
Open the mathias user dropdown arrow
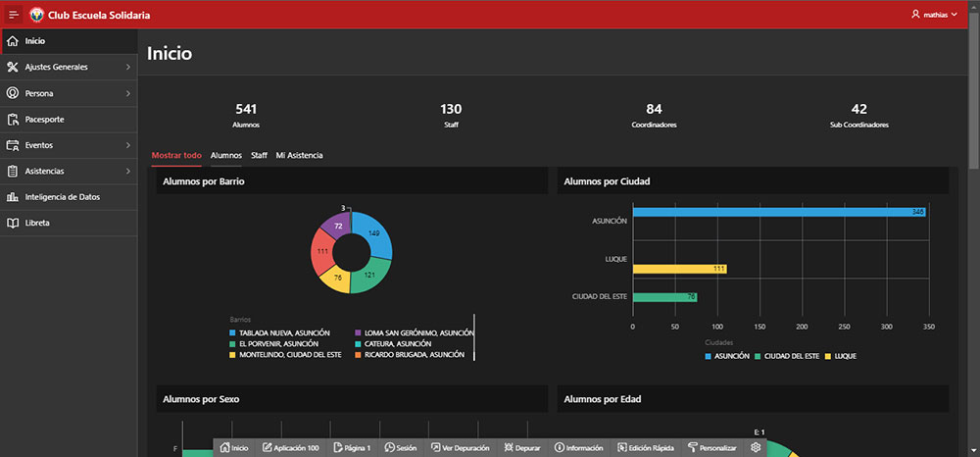click(x=954, y=15)
